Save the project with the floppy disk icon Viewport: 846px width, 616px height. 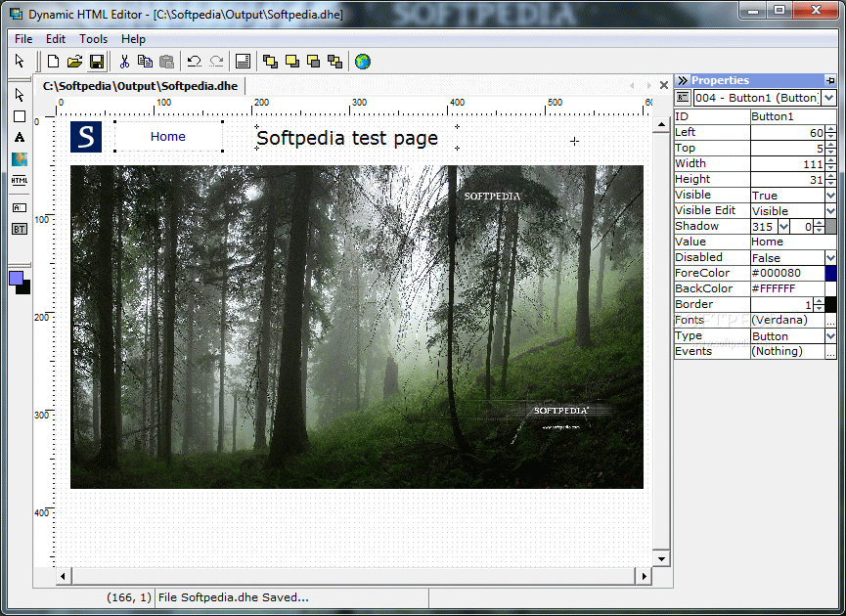coord(97,62)
